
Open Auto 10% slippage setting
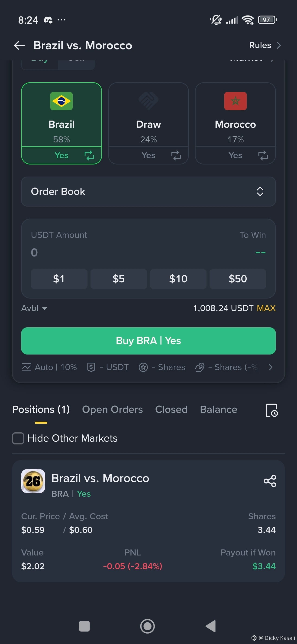49,367
